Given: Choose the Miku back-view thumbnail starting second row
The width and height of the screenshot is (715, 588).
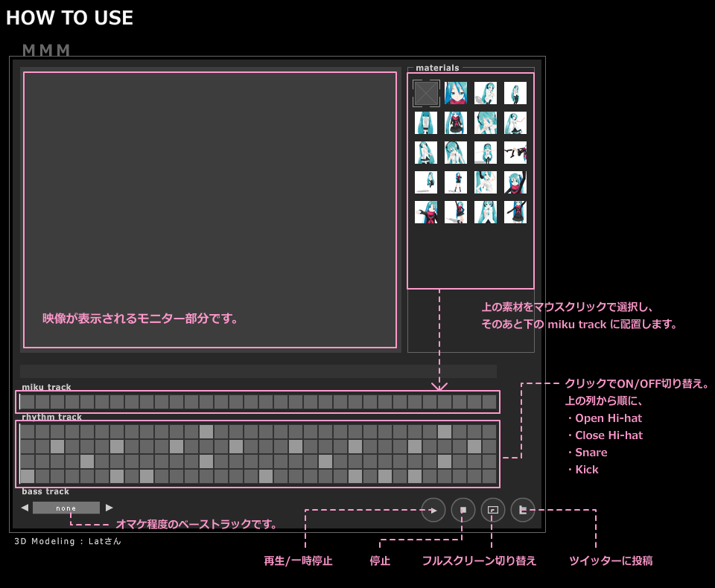Looking at the screenshot, I should pos(426,123).
